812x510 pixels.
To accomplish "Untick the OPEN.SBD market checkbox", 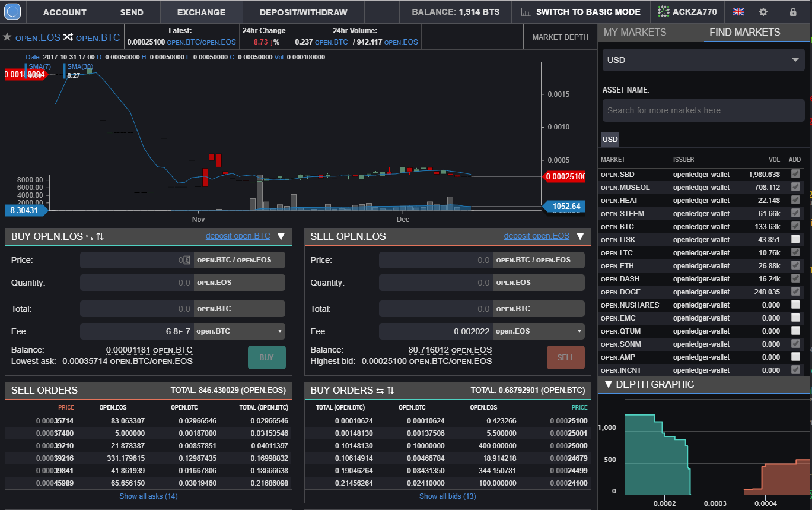I will pos(795,174).
